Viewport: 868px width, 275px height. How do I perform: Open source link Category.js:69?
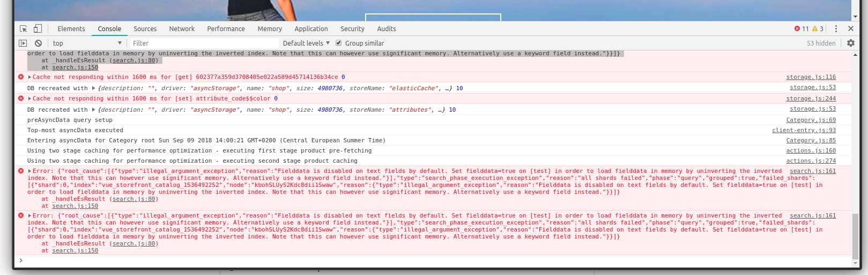click(811, 120)
